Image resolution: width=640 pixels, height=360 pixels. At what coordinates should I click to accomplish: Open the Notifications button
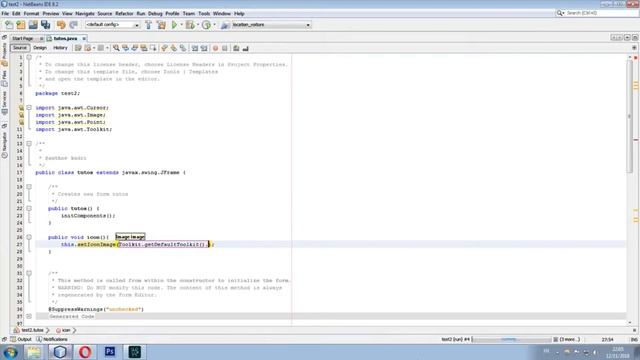click(x=52, y=339)
